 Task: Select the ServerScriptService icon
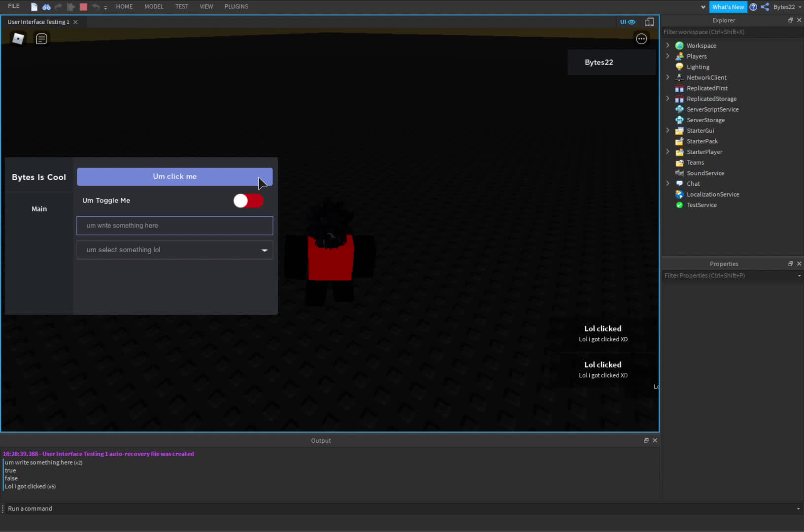(x=679, y=109)
